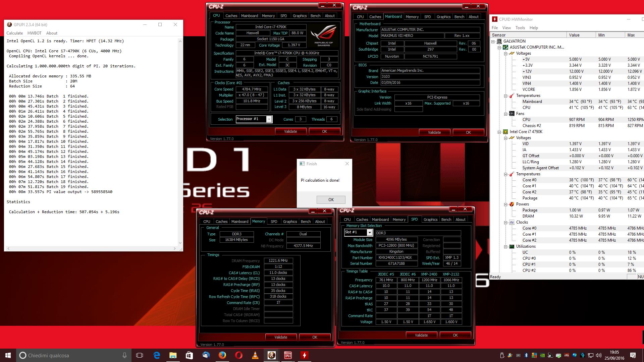This screenshot has width=644, height=362.
Task: Switch to Graphics tab in CPU-Z Memory window
Action: [x=290, y=222]
